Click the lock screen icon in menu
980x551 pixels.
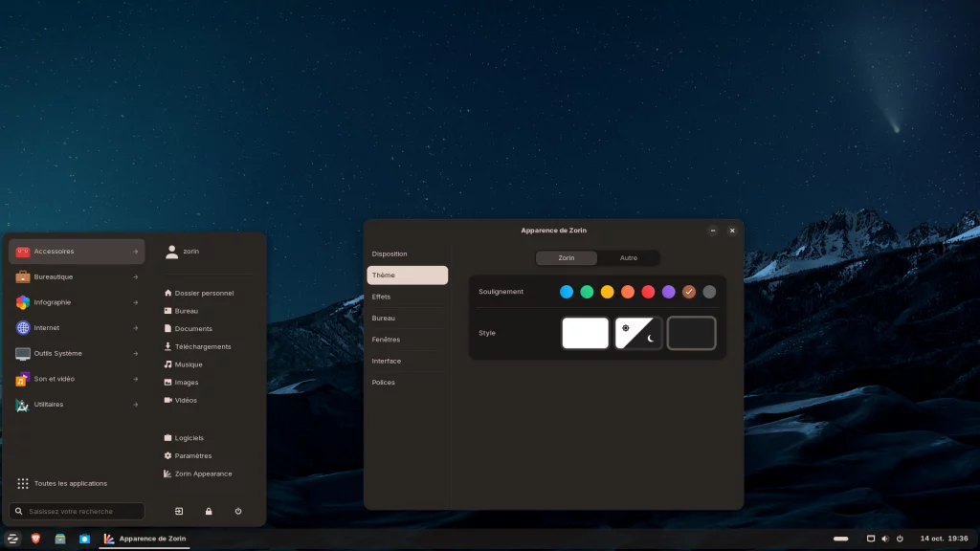point(209,512)
